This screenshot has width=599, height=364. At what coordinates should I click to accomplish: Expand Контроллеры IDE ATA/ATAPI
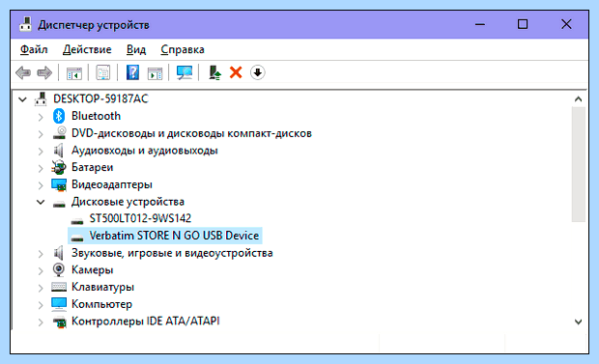41,322
